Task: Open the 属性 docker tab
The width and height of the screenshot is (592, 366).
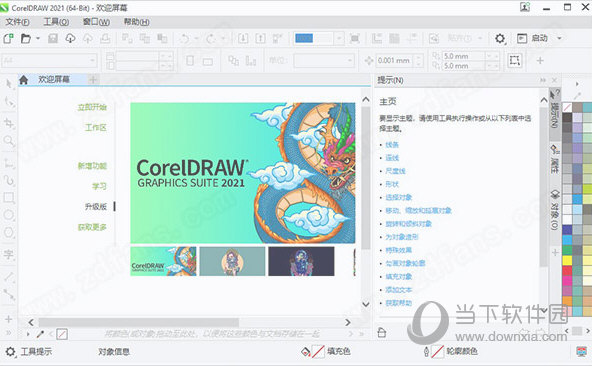Action: point(554,159)
